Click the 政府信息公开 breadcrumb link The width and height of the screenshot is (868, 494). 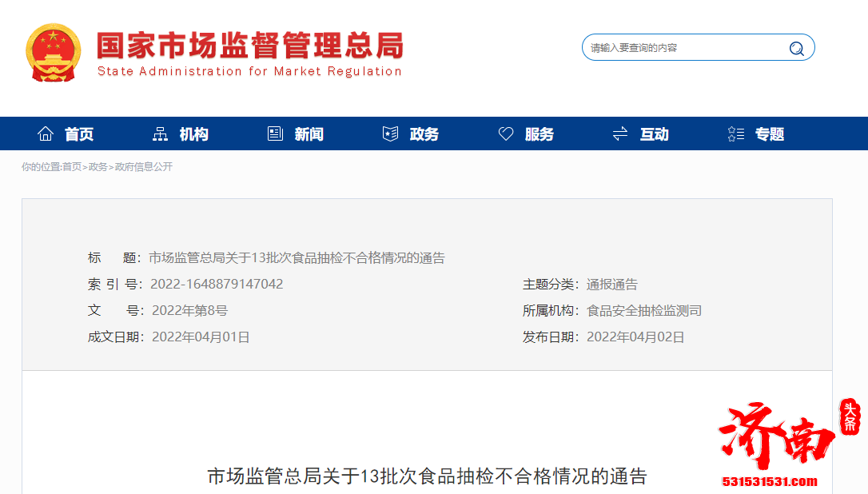(x=144, y=166)
